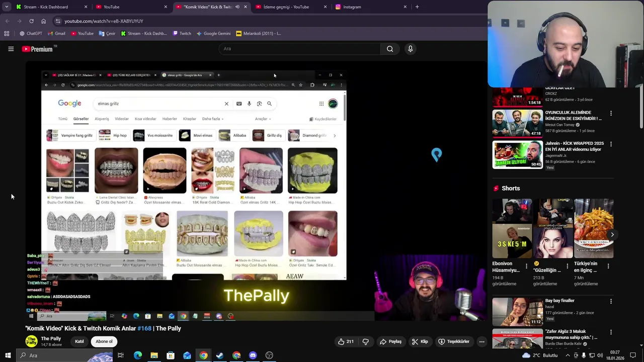The width and height of the screenshot is (644, 362).
Task: Open Melankoli (2011) bookmark
Action: 258,34
